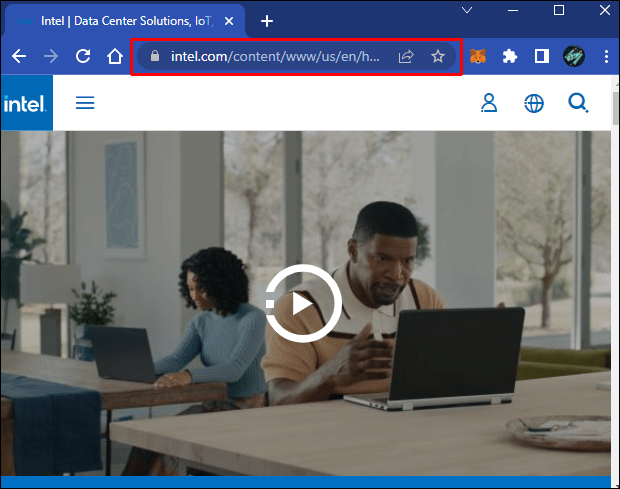Minimize the browser window
620x489 pixels.
pyautogui.click(x=513, y=10)
